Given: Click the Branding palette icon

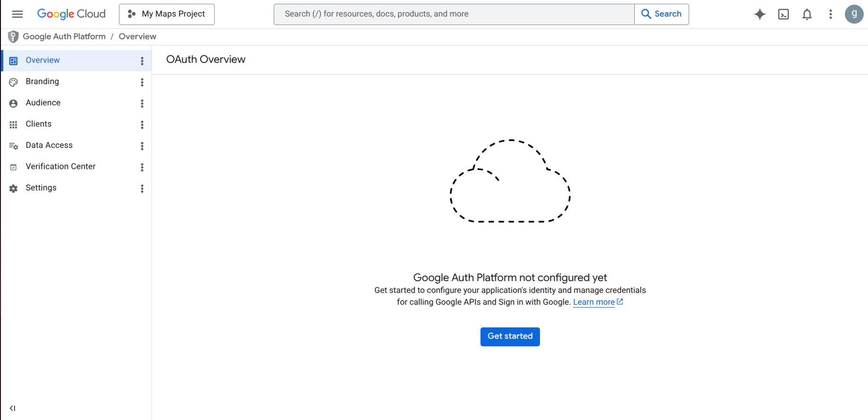Looking at the screenshot, I should 13,82.
